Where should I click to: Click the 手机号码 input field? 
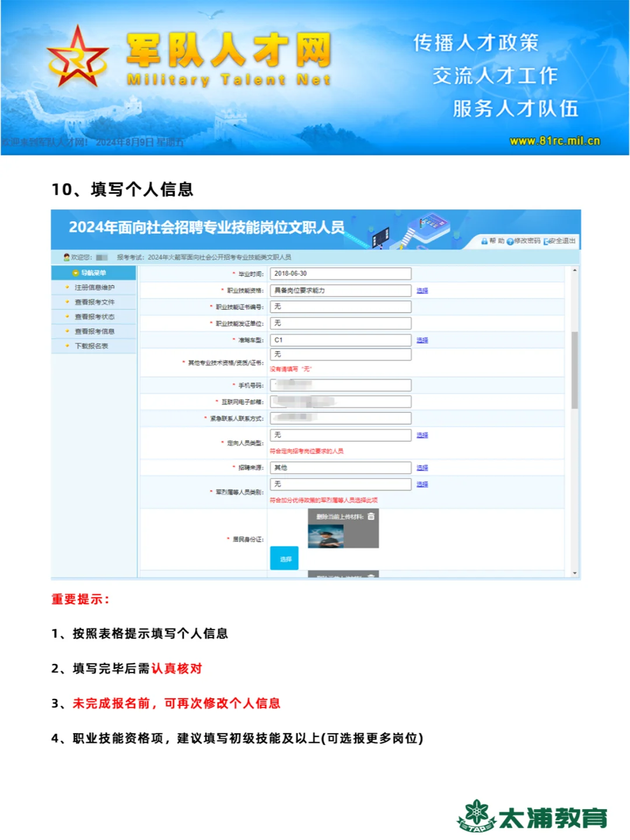click(x=341, y=385)
